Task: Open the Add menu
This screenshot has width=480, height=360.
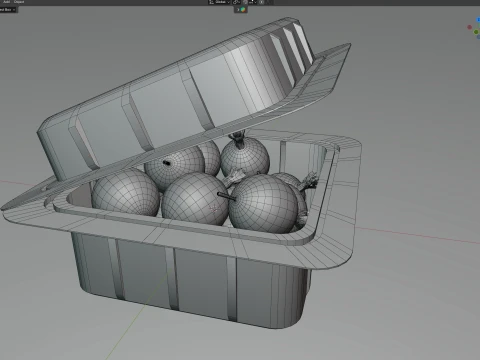Action: [6, 2]
